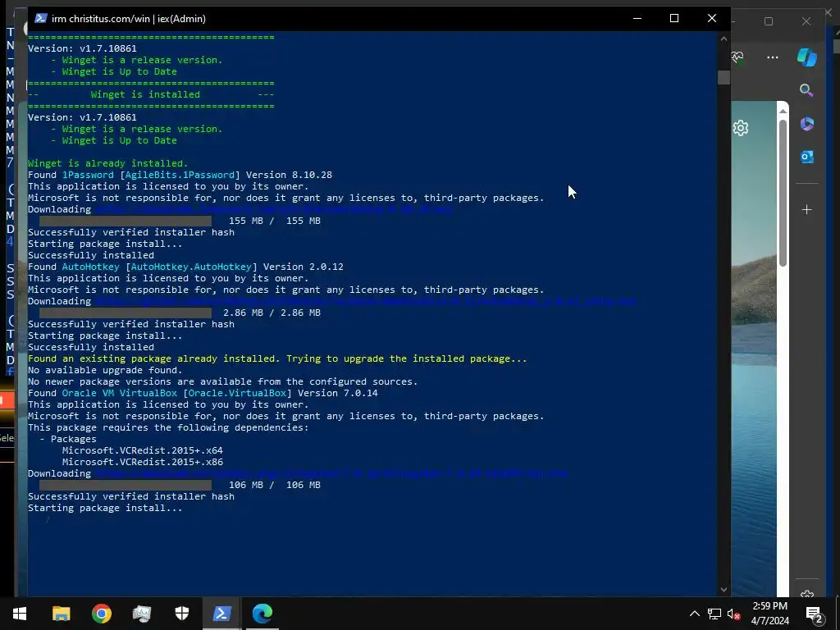The width and height of the screenshot is (840, 630).
Task: Click 'Found Oracle VM VirtualBox' line
Action: tap(203, 393)
